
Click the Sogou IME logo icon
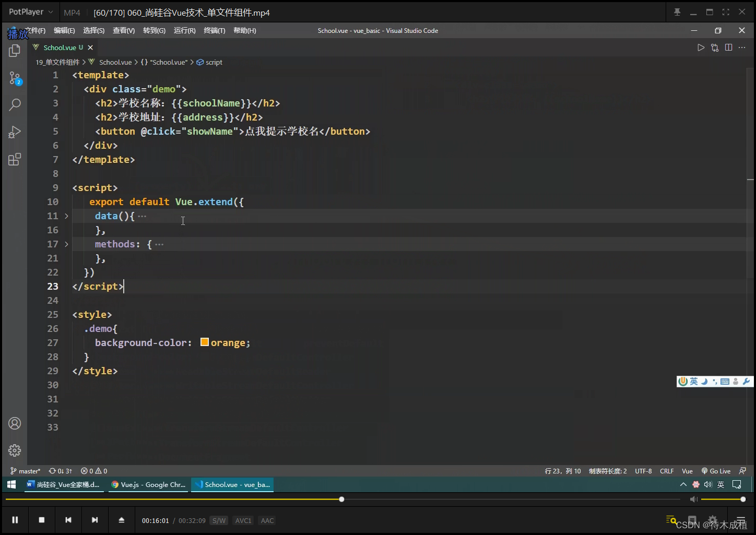(682, 382)
